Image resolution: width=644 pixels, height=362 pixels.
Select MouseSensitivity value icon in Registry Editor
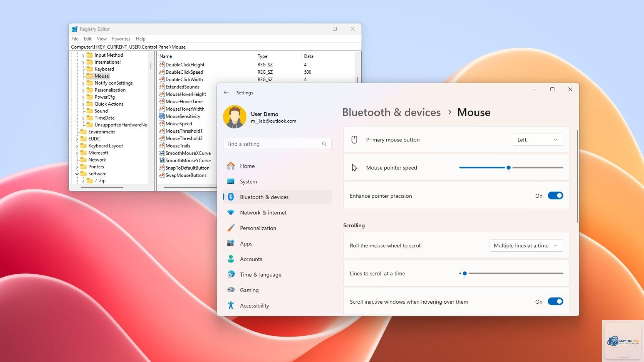(x=161, y=116)
